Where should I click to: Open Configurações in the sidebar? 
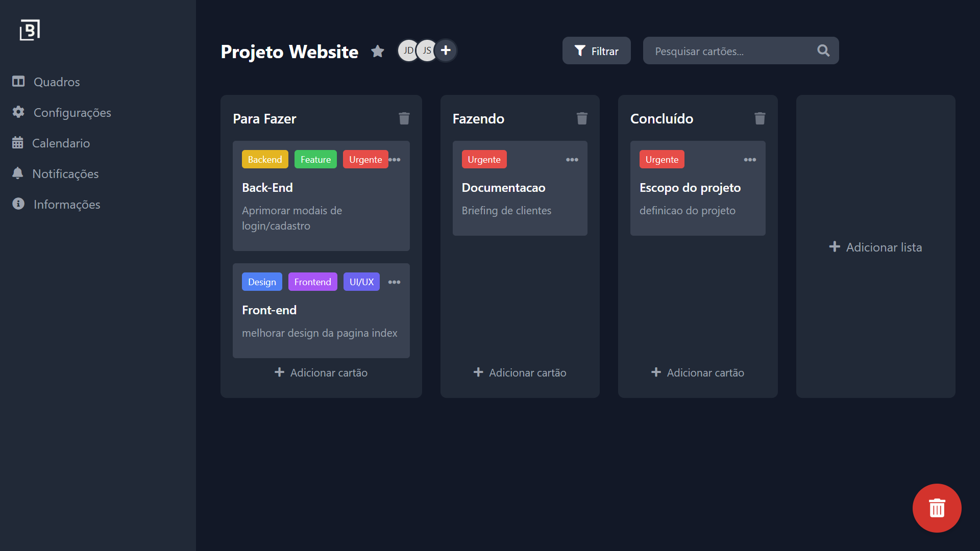(x=62, y=112)
